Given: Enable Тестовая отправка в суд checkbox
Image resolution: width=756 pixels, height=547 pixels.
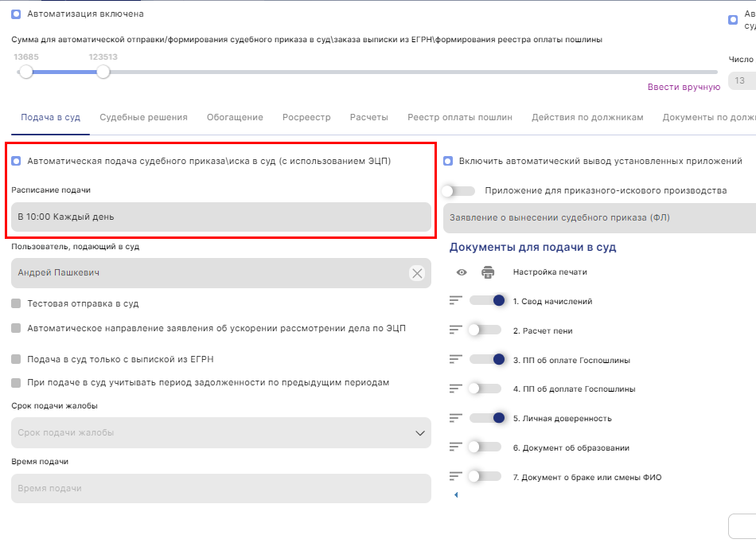Looking at the screenshot, I should point(17,303).
